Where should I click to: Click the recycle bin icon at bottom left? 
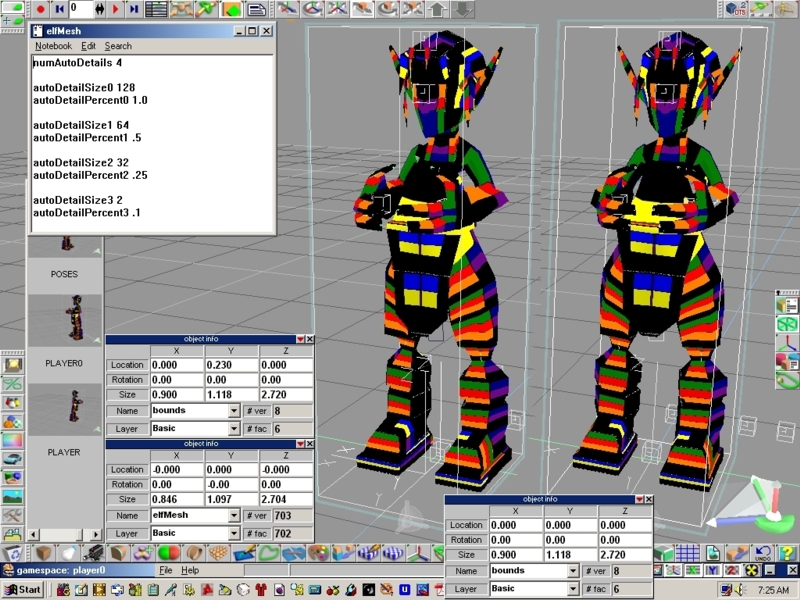tap(13, 553)
